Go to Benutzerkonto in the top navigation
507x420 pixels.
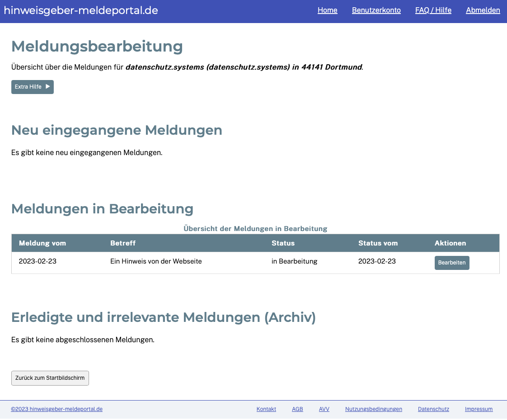pyautogui.click(x=376, y=10)
